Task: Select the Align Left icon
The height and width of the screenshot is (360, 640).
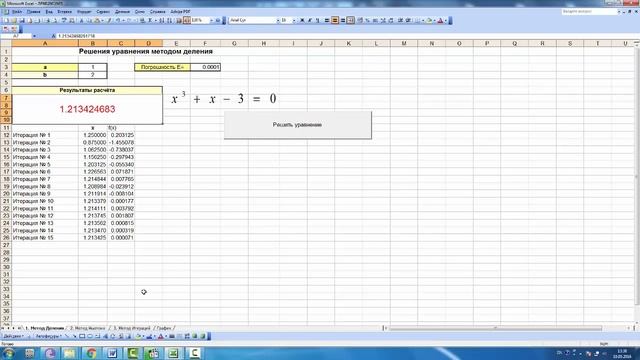Action: pos(327,20)
